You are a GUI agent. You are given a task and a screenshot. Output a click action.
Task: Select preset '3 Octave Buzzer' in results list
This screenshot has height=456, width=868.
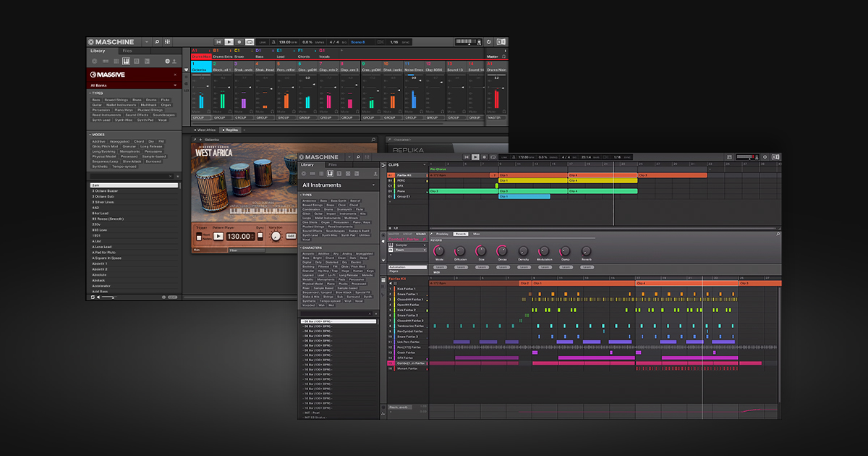point(135,190)
